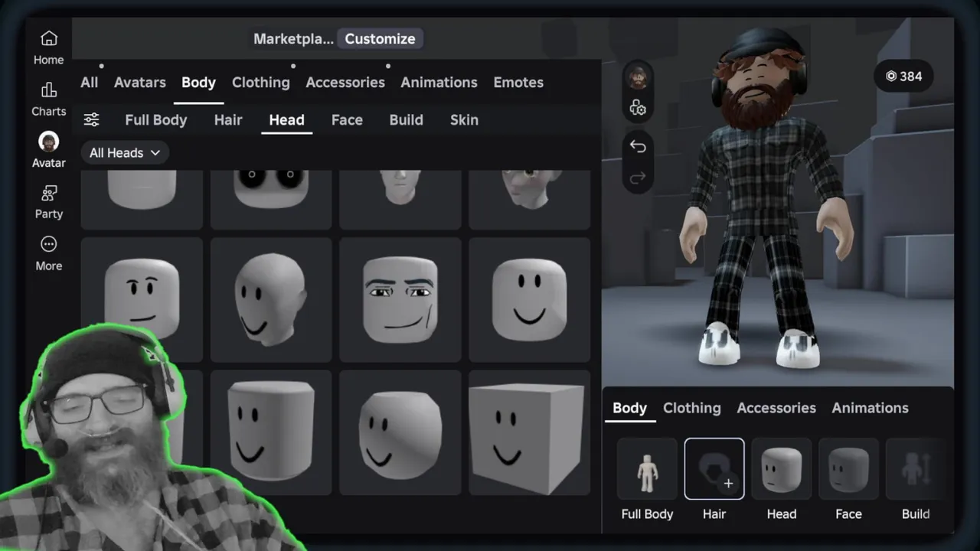Redo avatar change

pos(638,178)
